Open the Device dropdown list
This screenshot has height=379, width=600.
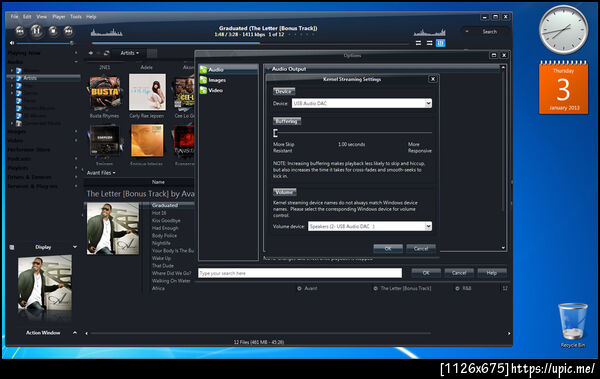coord(428,103)
